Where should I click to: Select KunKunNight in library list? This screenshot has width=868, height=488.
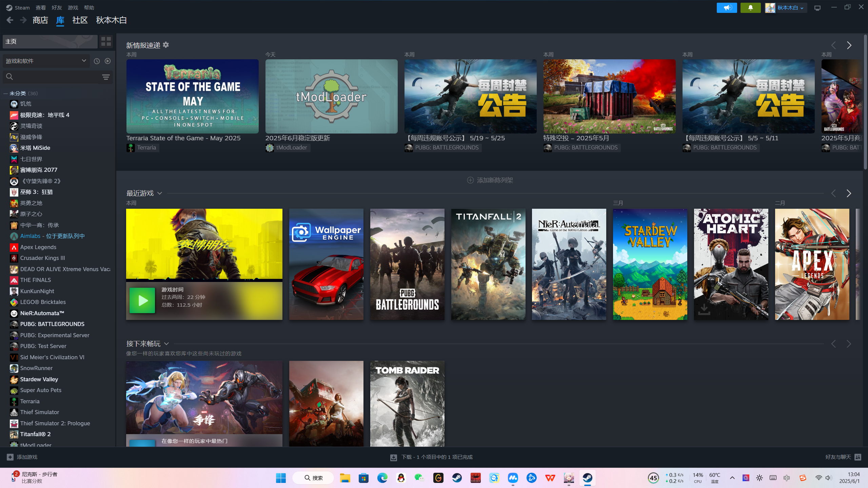click(x=37, y=291)
